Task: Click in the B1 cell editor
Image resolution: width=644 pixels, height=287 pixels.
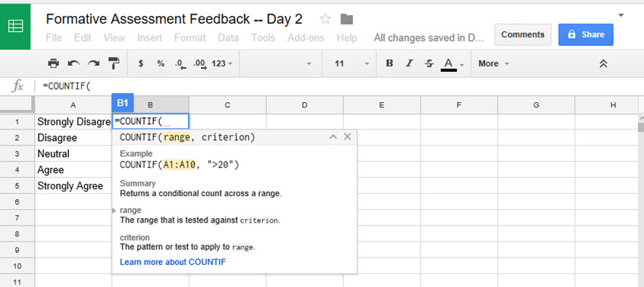Action: point(150,121)
